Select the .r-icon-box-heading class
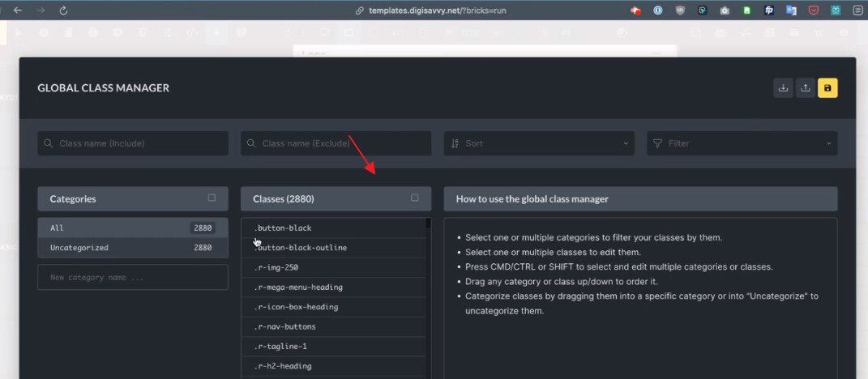 point(334,307)
